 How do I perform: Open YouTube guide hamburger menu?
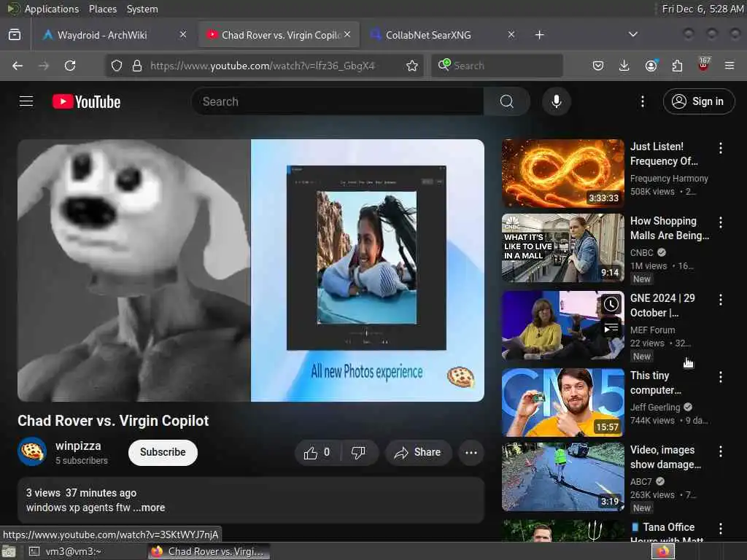click(x=26, y=101)
